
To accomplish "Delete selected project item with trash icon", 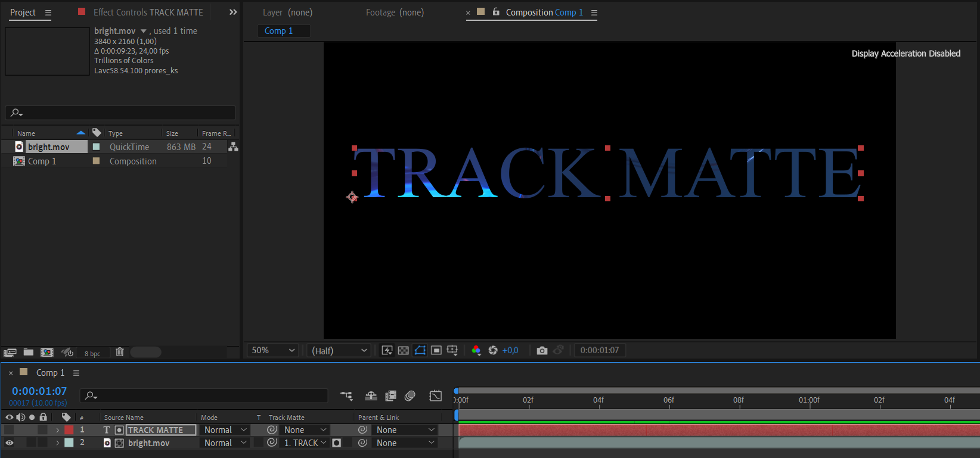I will click(120, 353).
